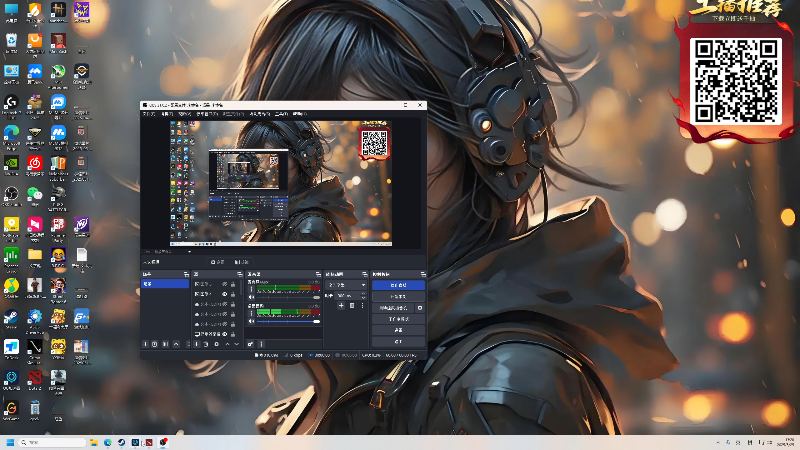Hide the display capture source at bottom
Image resolution: width=800 pixels, height=450 pixels.
(224, 334)
